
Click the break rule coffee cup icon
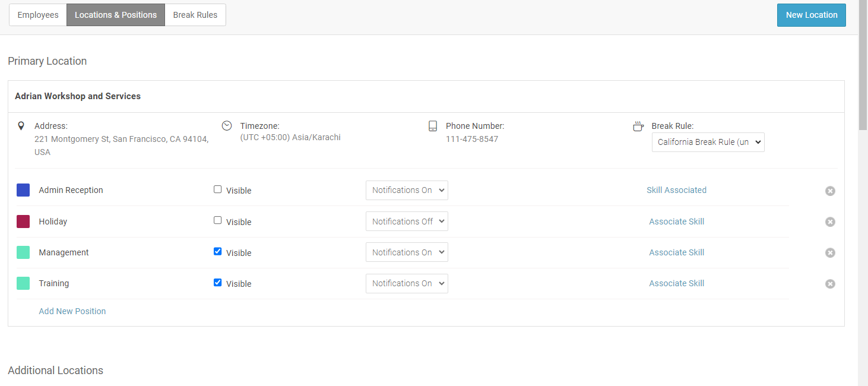[638, 126]
